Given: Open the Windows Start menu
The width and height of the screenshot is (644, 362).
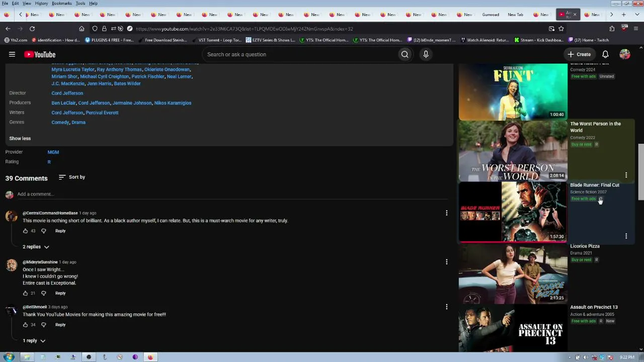Looking at the screenshot, I should (9, 357).
